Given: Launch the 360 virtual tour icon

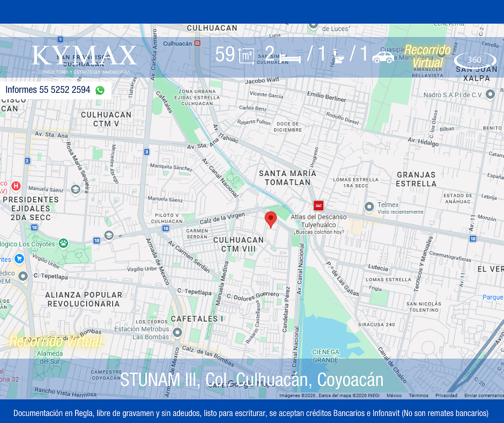Looking at the screenshot, I should coord(475,60).
